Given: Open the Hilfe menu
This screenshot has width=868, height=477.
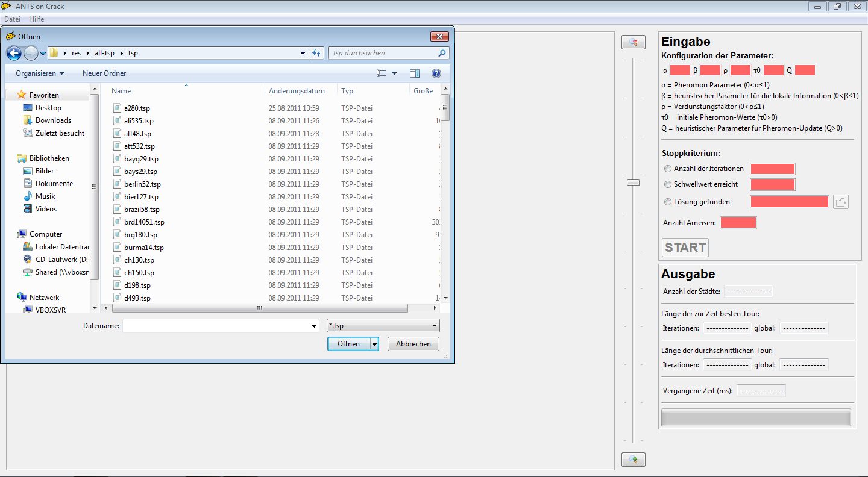Looking at the screenshot, I should pyautogui.click(x=36, y=19).
